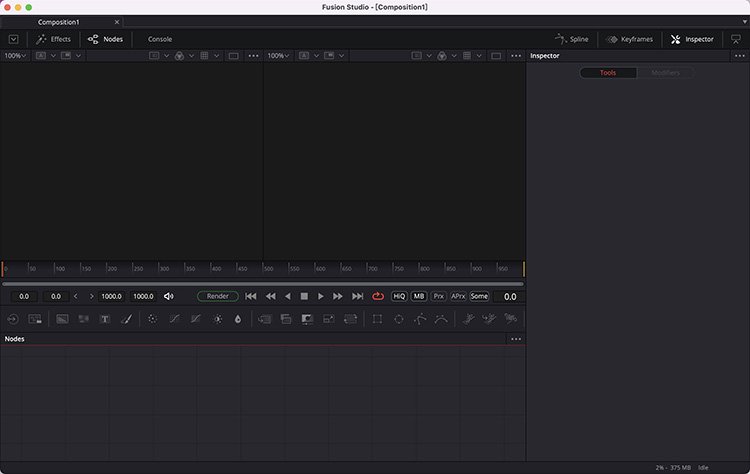The image size is (750, 474).
Task: Click the color channel icon in right viewer
Action: pyautogui.click(x=442, y=56)
